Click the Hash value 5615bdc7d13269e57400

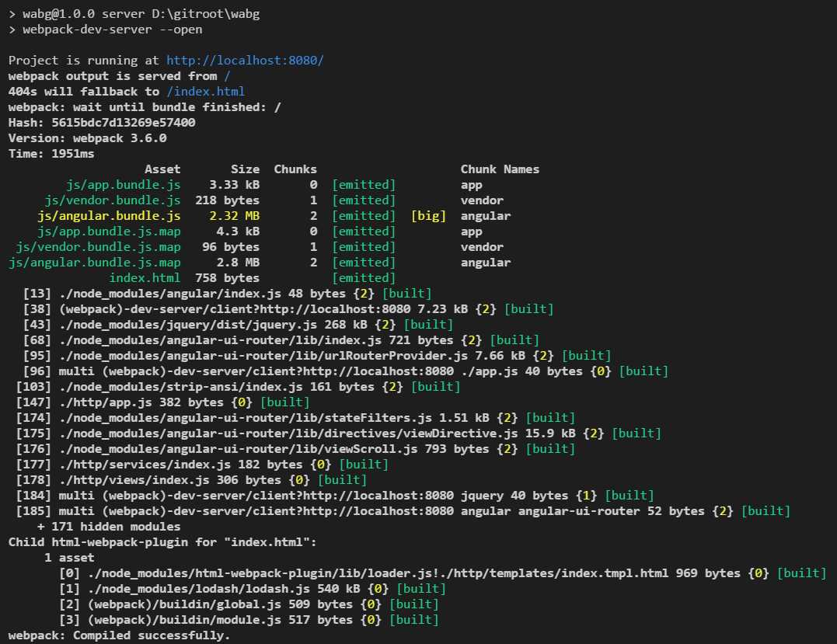tap(124, 123)
